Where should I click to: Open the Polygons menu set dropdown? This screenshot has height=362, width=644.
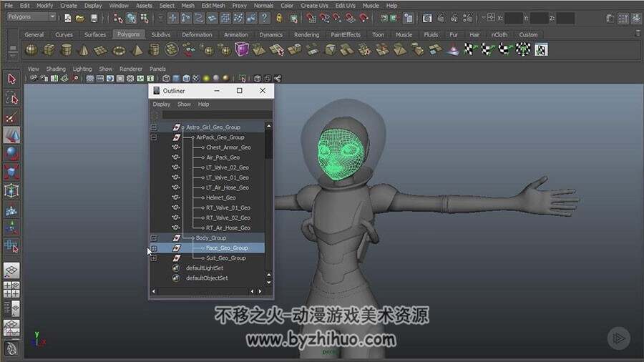[31, 17]
